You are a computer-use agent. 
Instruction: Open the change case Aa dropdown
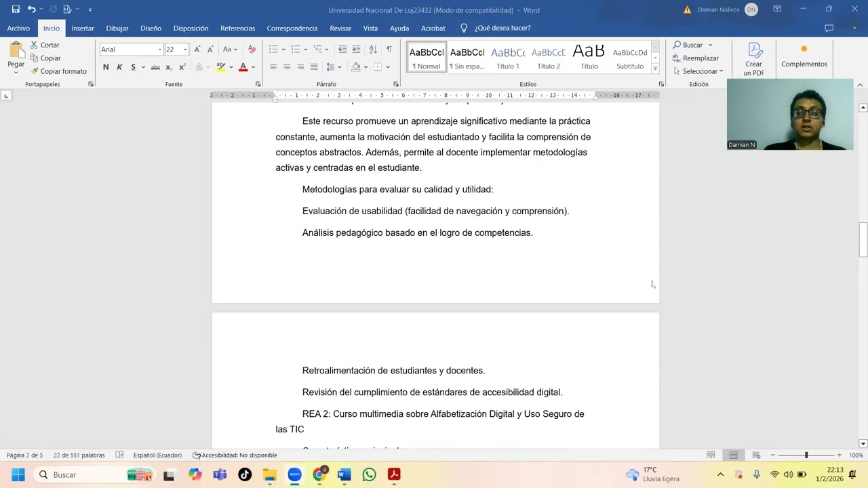click(x=230, y=49)
